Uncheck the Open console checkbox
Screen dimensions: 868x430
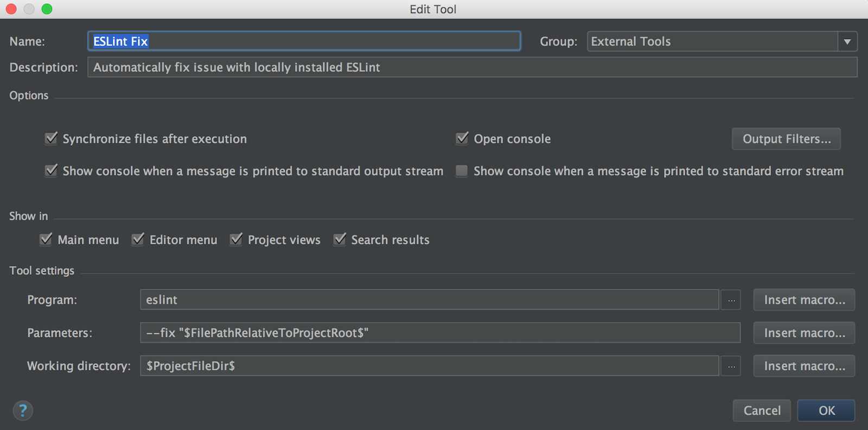coord(462,138)
